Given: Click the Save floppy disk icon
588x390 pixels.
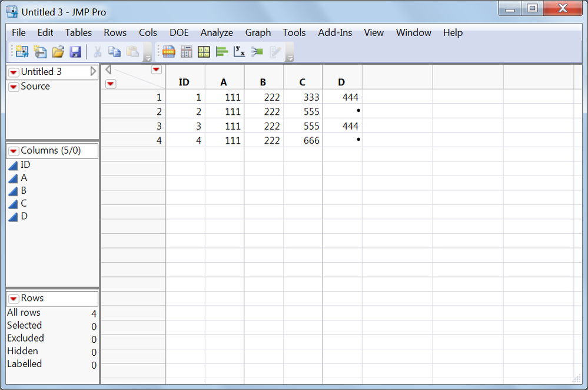Looking at the screenshot, I should pos(75,52).
